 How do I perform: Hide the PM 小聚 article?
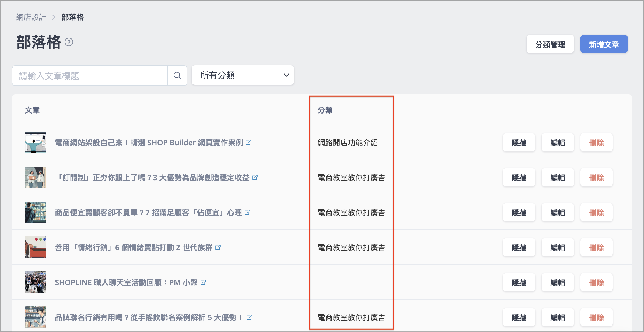click(519, 282)
